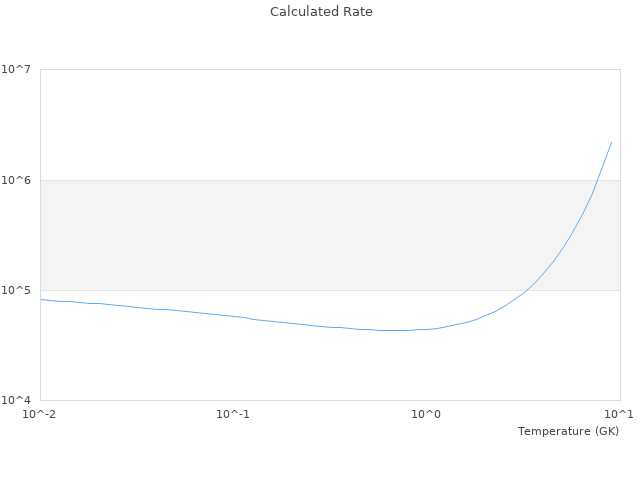
Task: Click the empty plot area below the blue curve
Action: 300,370
